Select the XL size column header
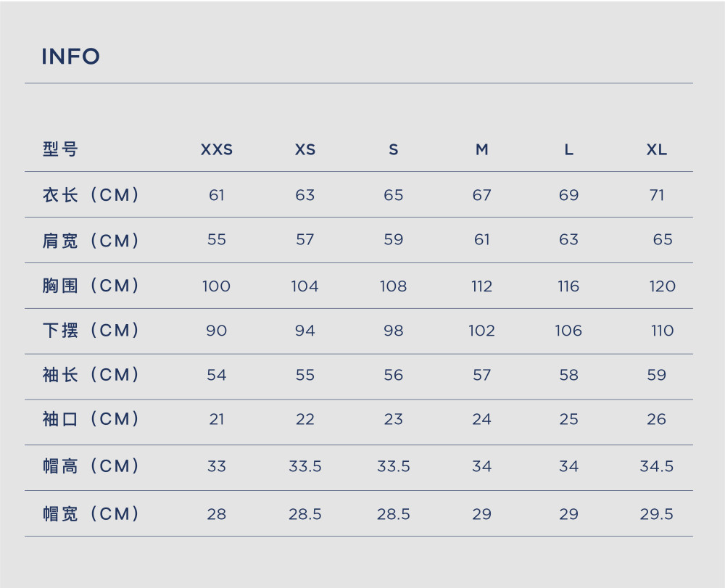725x588 pixels. point(657,150)
